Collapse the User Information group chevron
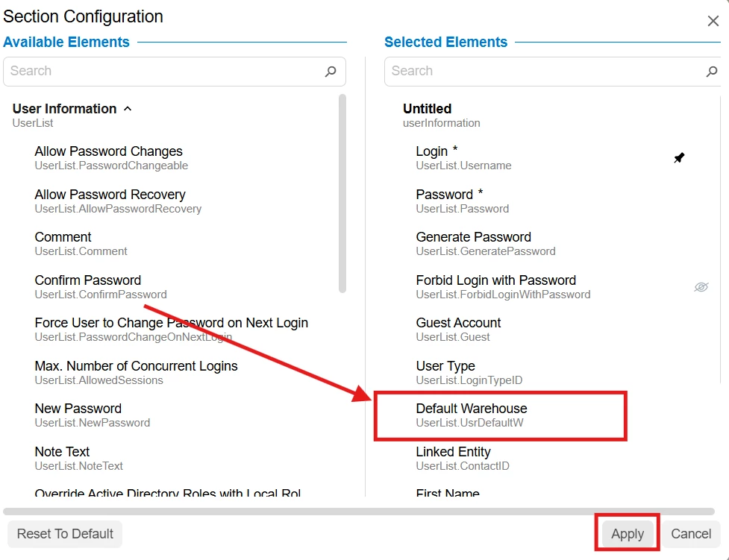Viewport: 729px width, 560px height. (x=128, y=109)
